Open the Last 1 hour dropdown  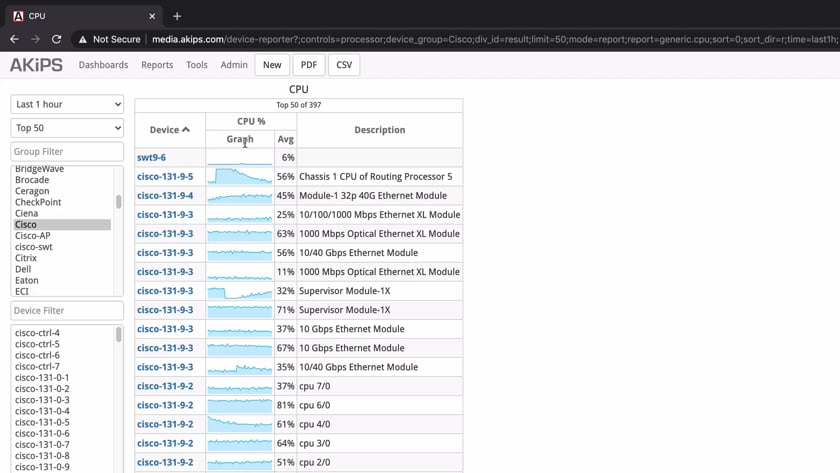point(67,104)
